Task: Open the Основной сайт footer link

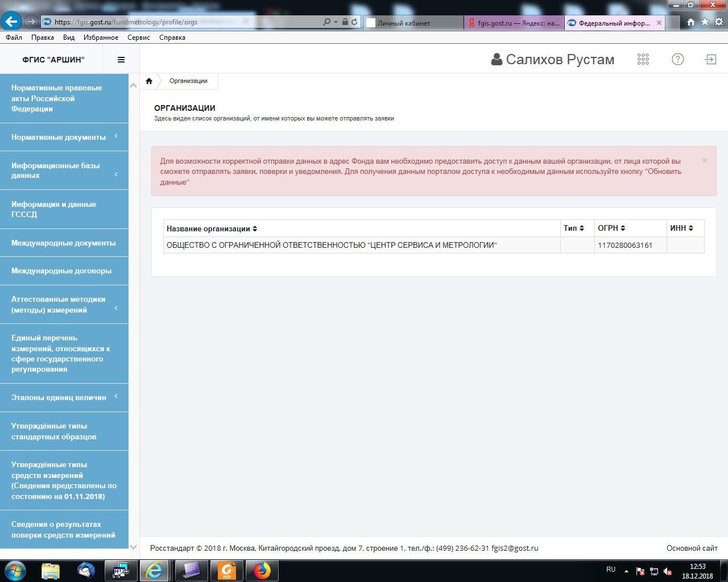Action: coord(692,548)
